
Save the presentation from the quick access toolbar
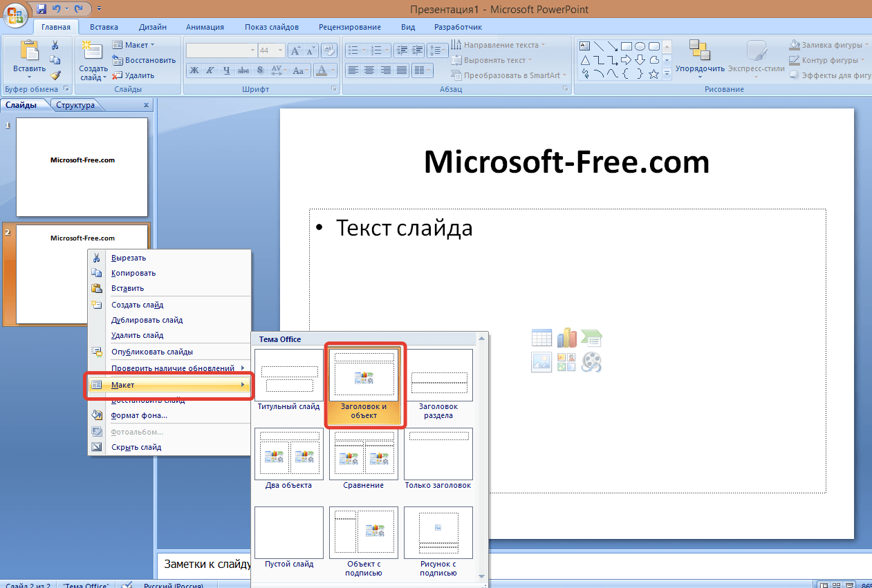coord(41,9)
